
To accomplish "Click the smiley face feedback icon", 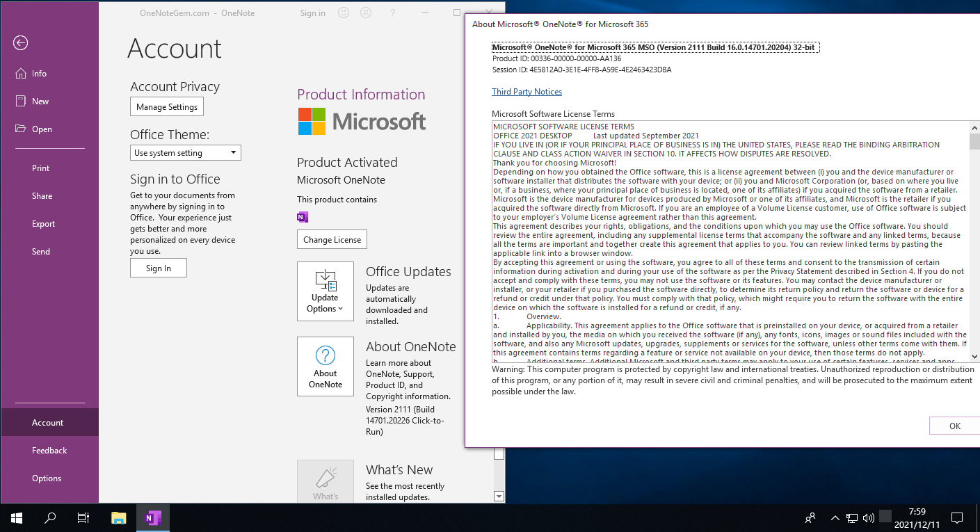I will pos(344,13).
